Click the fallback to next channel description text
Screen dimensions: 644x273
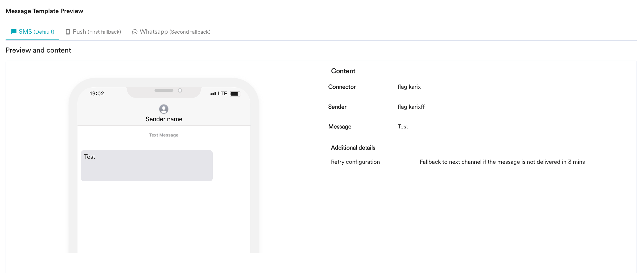click(x=502, y=162)
